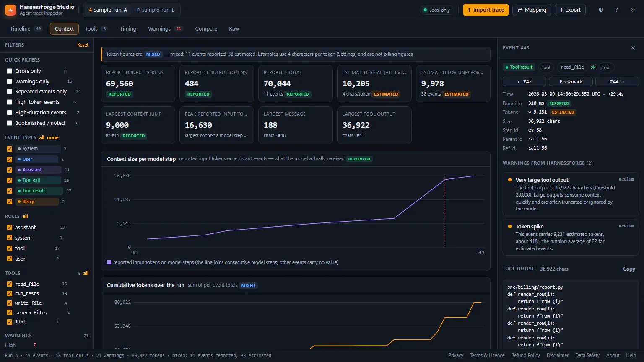This screenshot has height=362, width=644.
Task: Open the Privacy link in footer
Action: tap(456, 355)
